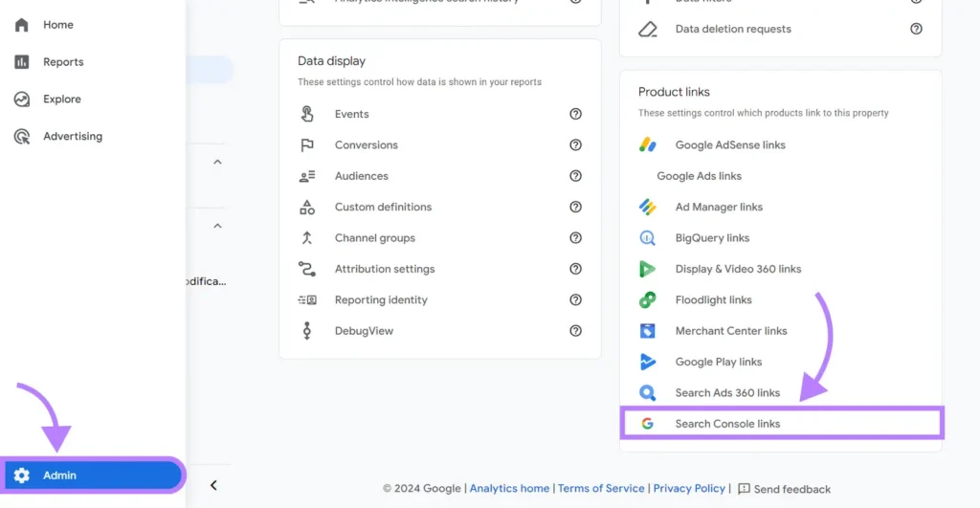Collapse the navigation panel with the left chevron
Viewport: 980px width, 508px height.
pyautogui.click(x=213, y=485)
